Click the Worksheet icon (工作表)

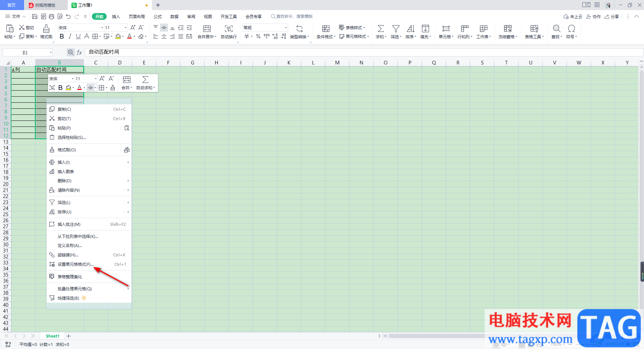pos(483,29)
